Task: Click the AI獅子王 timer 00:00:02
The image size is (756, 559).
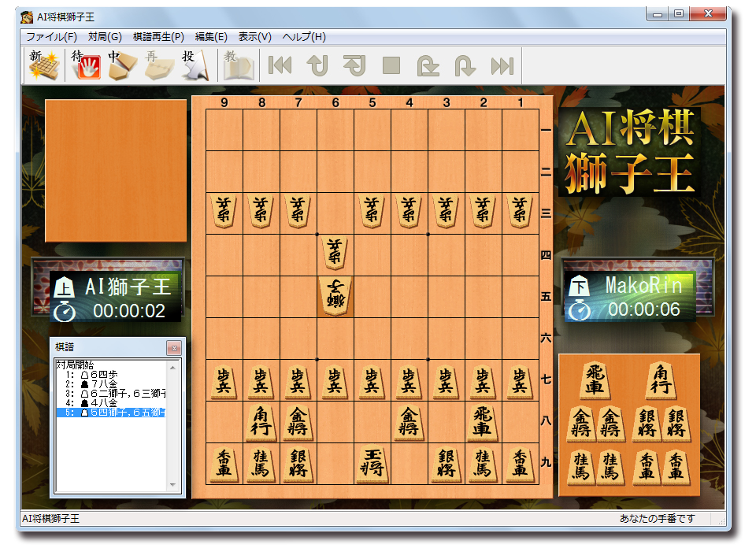Action: [x=128, y=311]
